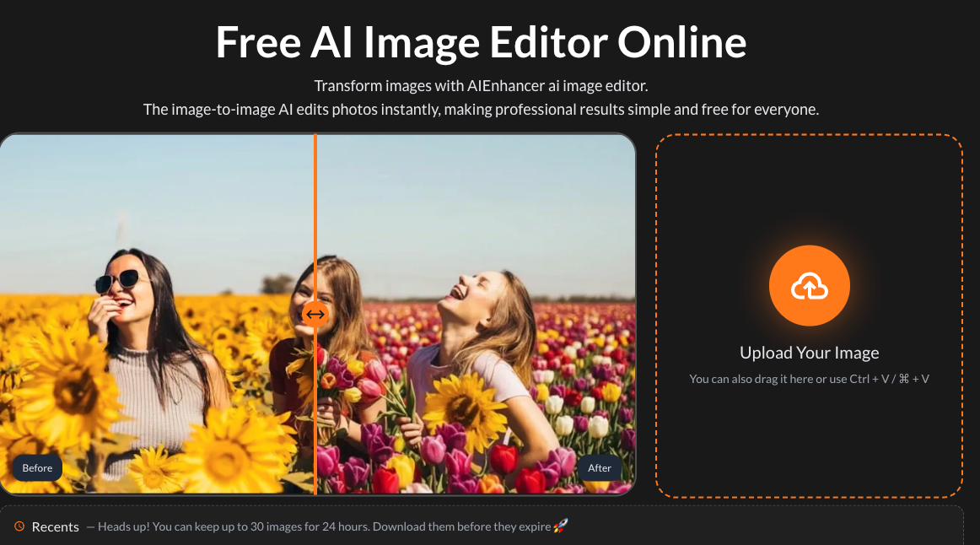The width and height of the screenshot is (980, 545).
Task: Click the Heads up 30 images notice
Action: coord(324,526)
